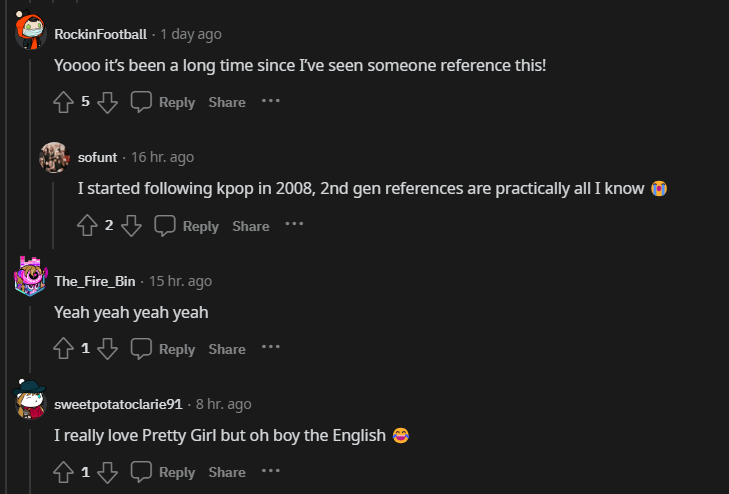Image resolution: width=729 pixels, height=494 pixels.
Task: Open more options on sweetpotatoclarie91's comment
Action: pos(271,471)
